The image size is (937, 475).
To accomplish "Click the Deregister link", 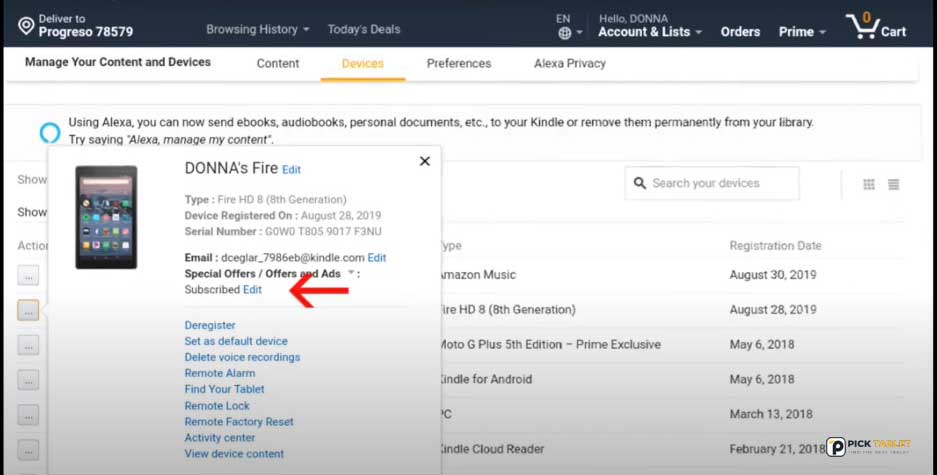I will (210, 325).
